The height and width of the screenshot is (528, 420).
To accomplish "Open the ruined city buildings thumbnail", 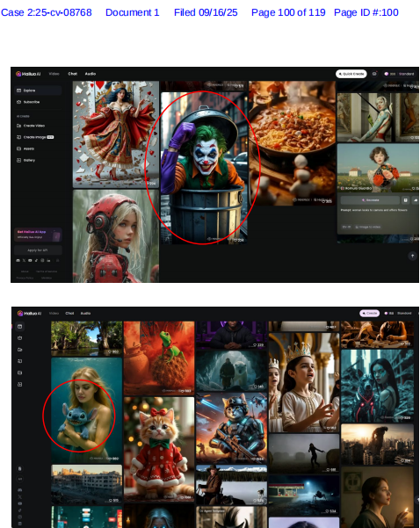I will [x=87, y=485].
